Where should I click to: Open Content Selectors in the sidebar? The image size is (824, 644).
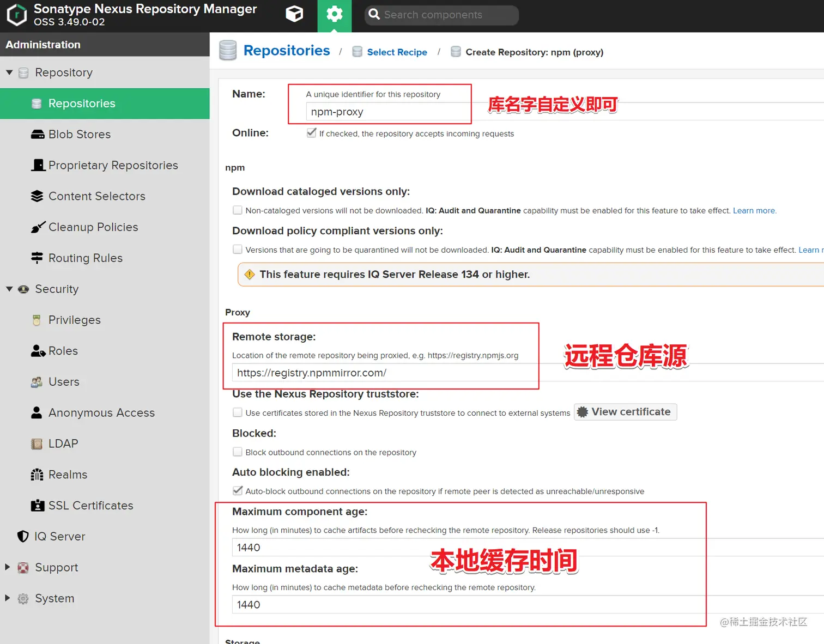pos(105,196)
